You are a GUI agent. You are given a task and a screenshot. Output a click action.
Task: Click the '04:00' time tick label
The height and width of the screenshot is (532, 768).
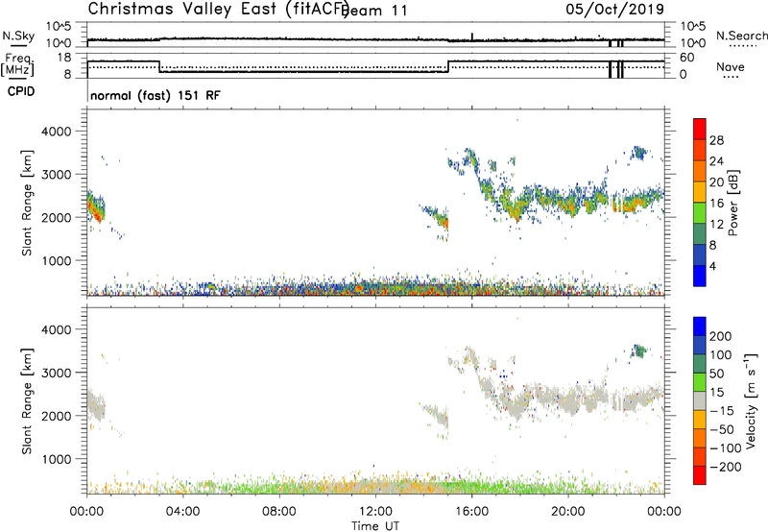(x=182, y=512)
